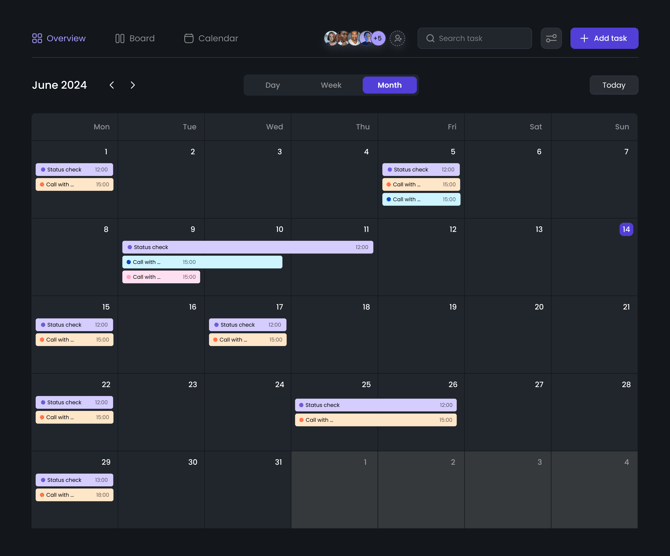Viewport: 670px width, 556px height.
Task: Jump to Today
Action: tap(613, 85)
